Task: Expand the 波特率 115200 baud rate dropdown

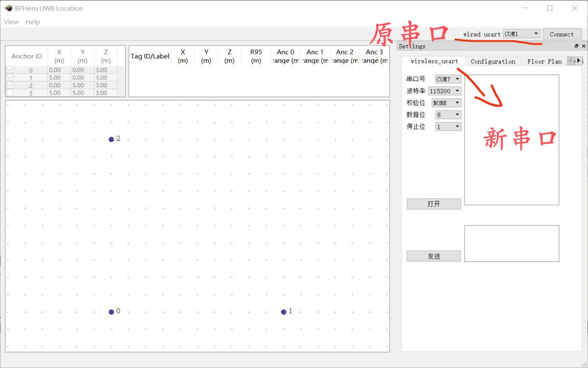Action: [444, 91]
